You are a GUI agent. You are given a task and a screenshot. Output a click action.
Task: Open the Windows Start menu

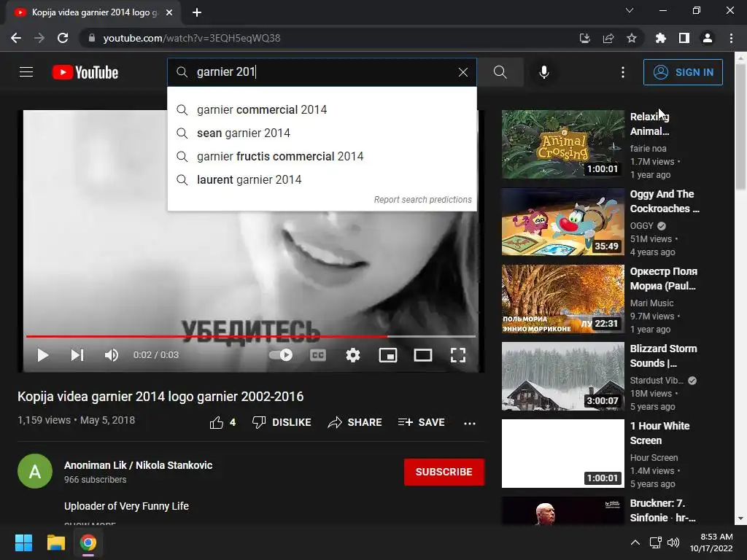23,542
